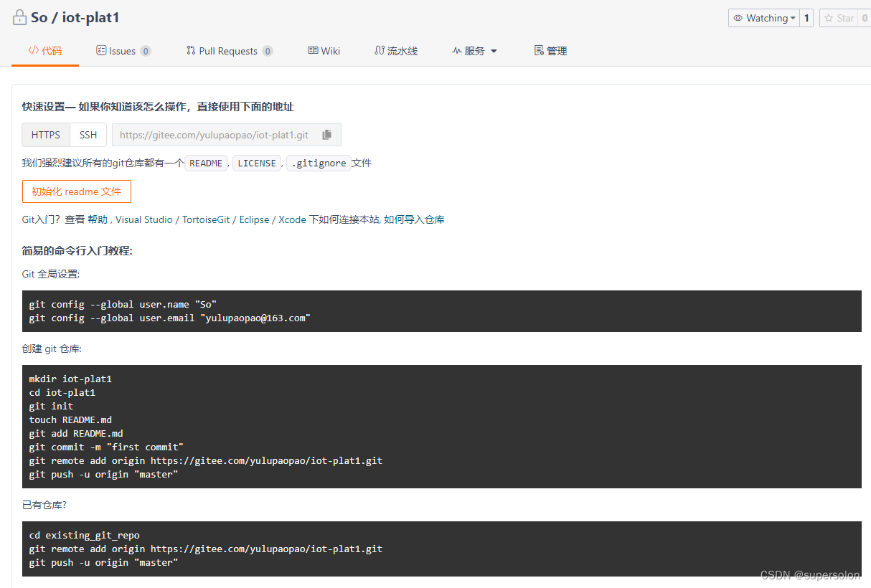871x588 pixels.
Task: Switch clone protocol to SSH
Action: tap(88, 135)
